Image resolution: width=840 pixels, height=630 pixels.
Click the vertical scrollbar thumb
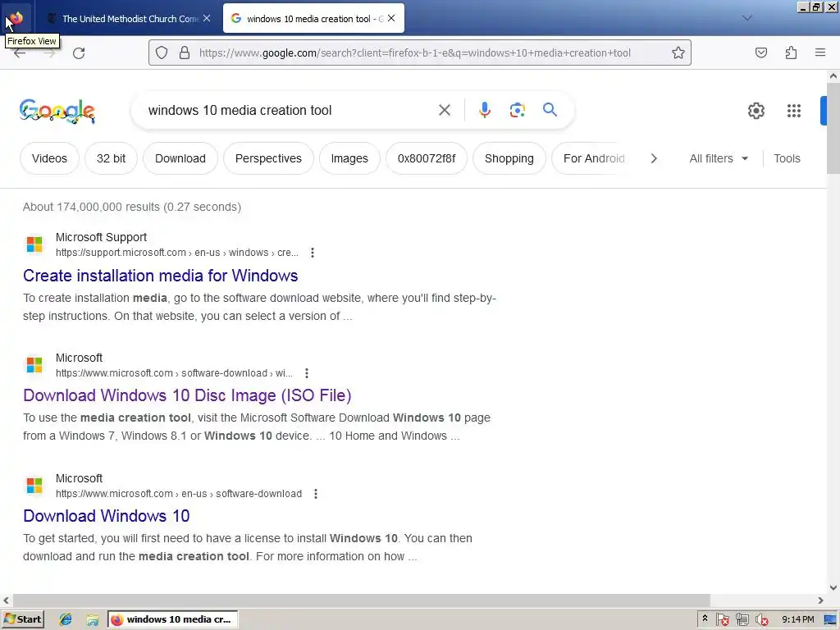coord(833,129)
